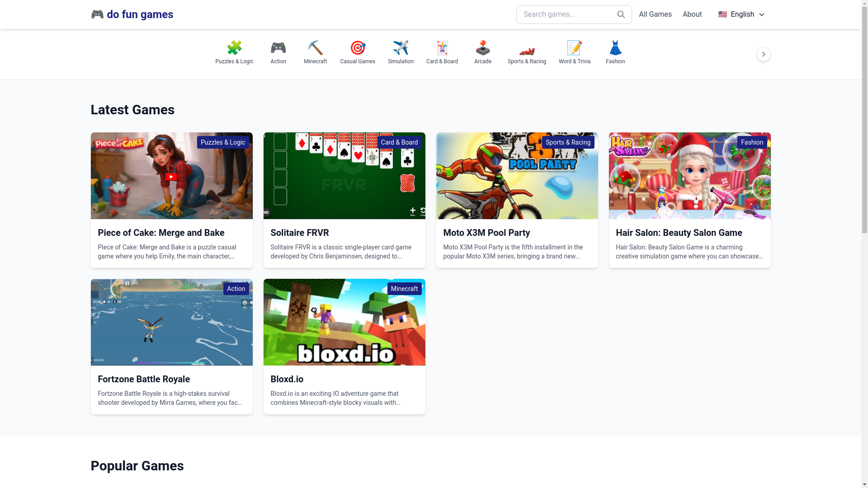Go to the do fun games homepage link

(x=132, y=14)
